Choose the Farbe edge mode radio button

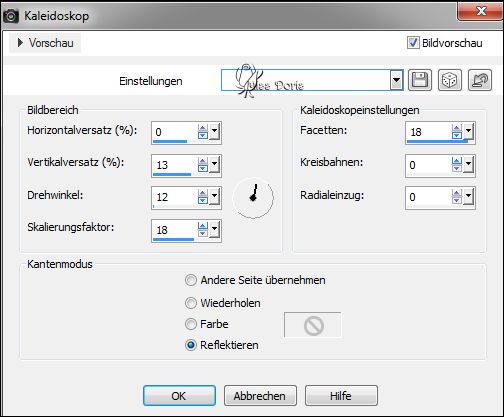coord(191,324)
